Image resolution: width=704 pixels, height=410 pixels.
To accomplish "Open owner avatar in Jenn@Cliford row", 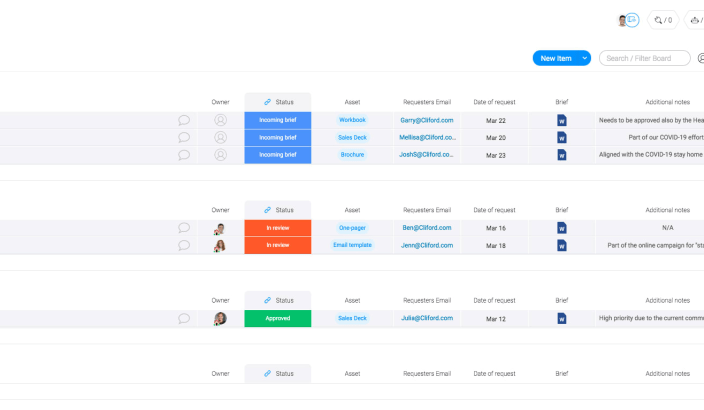I will [x=220, y=245].
